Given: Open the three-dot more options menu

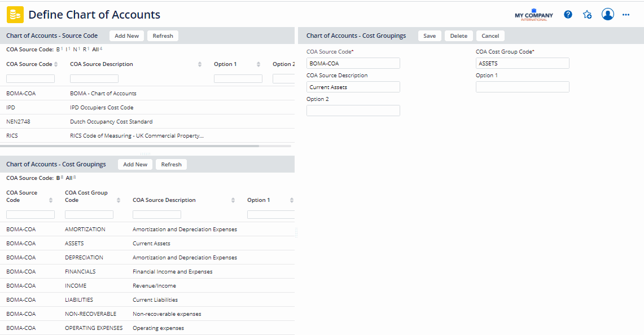Looking at the screenshot, I should tap(626, 15).
